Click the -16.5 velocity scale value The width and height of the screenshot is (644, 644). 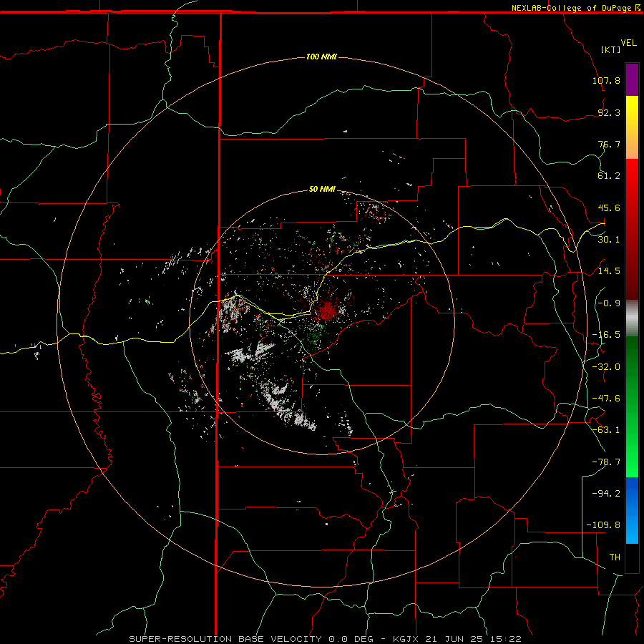(606, 335)
